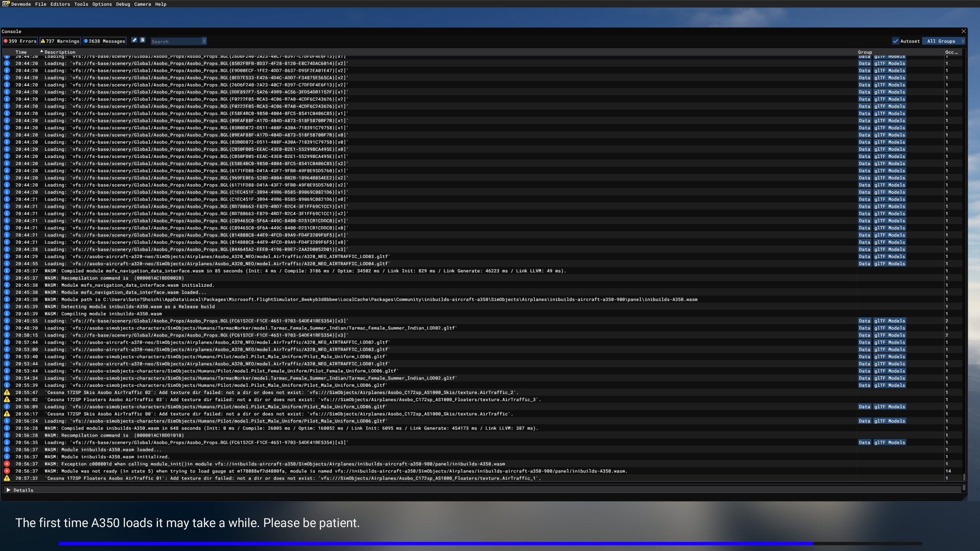Clear the console with the eraser icon

point(134,41)
